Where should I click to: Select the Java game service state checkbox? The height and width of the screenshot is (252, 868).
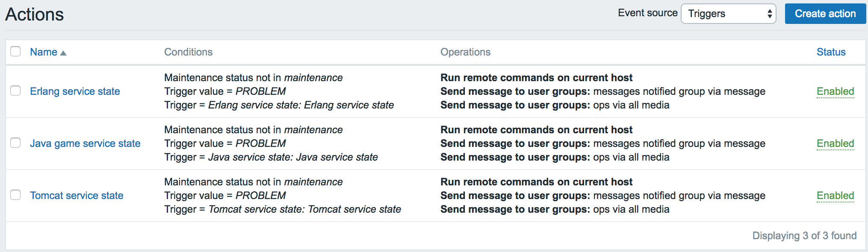point(15,143)
